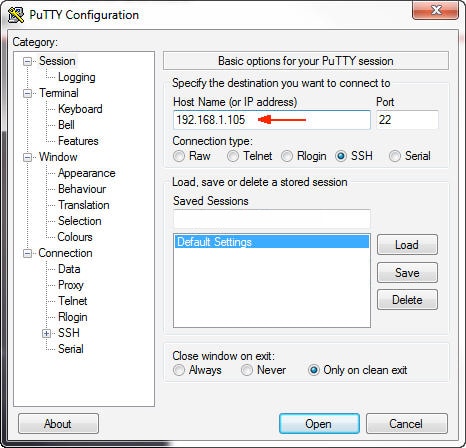
Task: Select the Raw connection type
Action: pyautogui.click(x=179, y=156)
